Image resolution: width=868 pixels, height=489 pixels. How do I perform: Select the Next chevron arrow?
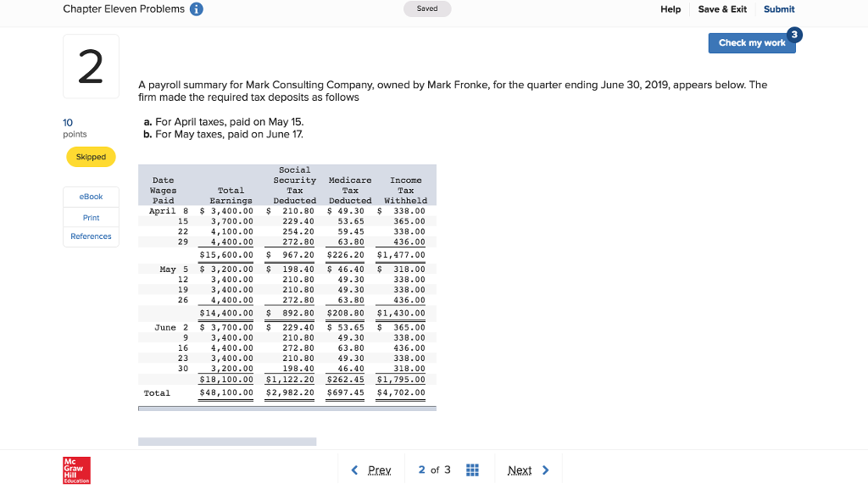pyautogui.click(x=545, y=469)
